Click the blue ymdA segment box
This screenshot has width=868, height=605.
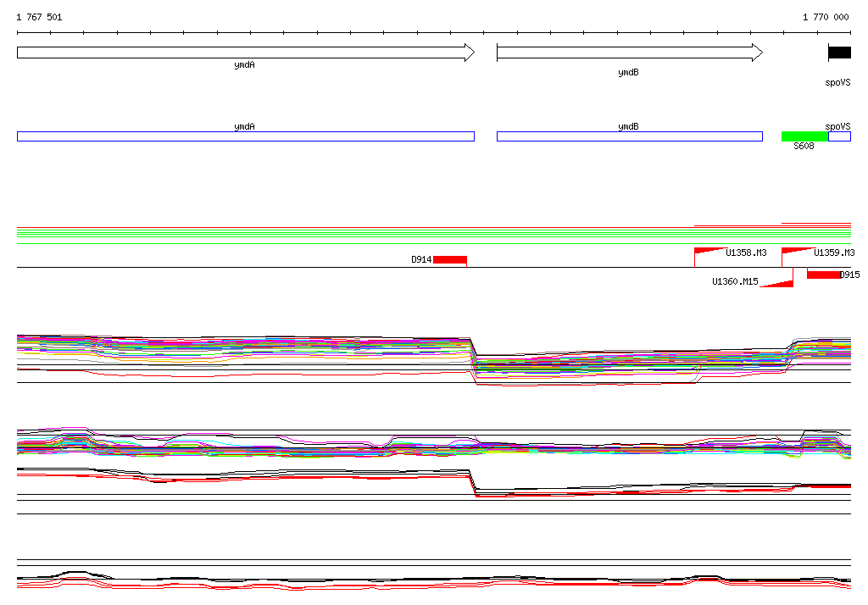coord(246,136)
